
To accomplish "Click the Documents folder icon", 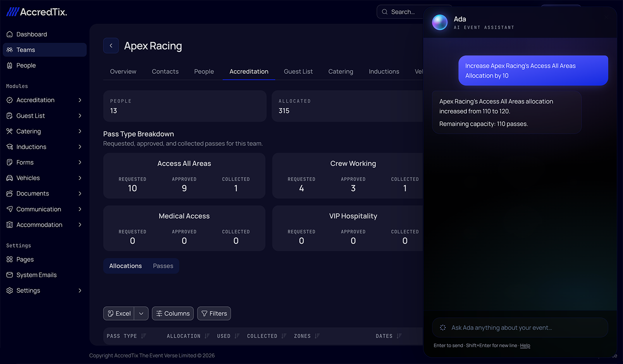I will point(10,193).
